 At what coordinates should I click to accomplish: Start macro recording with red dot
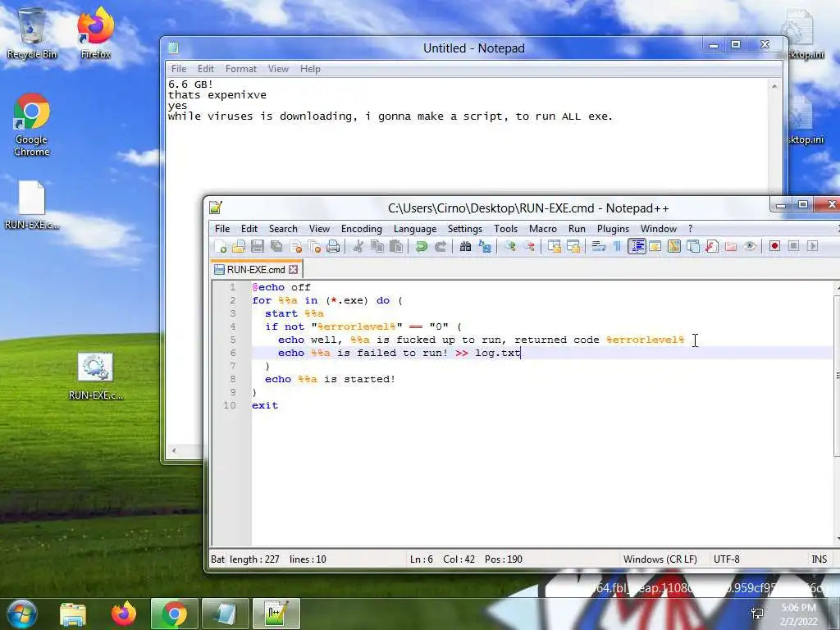(774, 246)
